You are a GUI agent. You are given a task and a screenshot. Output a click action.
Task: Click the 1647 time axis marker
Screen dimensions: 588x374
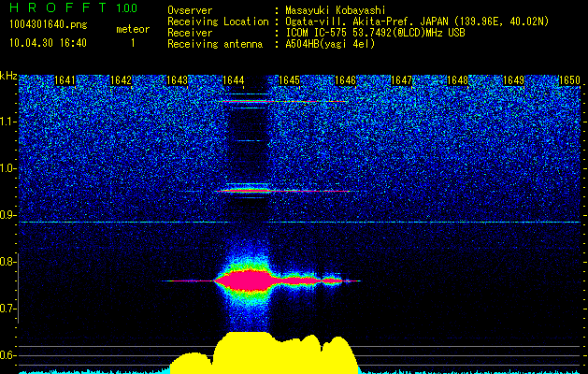click(x=401, y=80)
